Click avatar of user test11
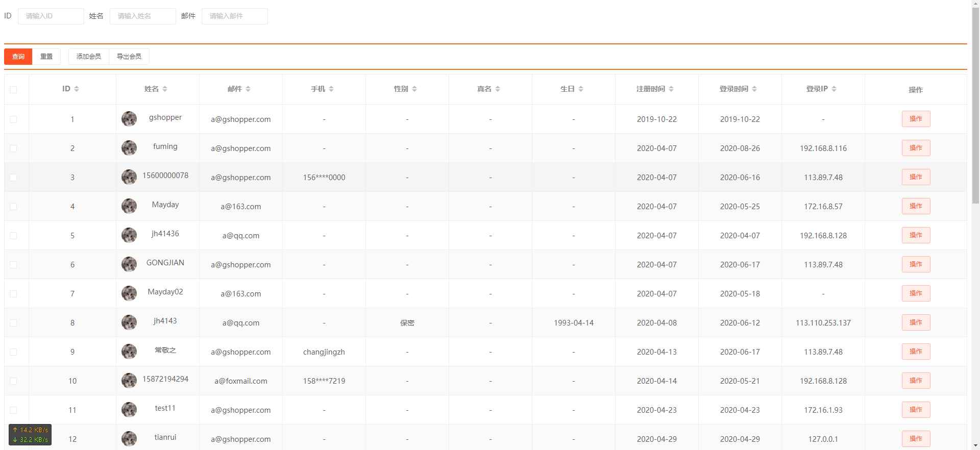This screenshot has height=450, width=980. (129, 410)
